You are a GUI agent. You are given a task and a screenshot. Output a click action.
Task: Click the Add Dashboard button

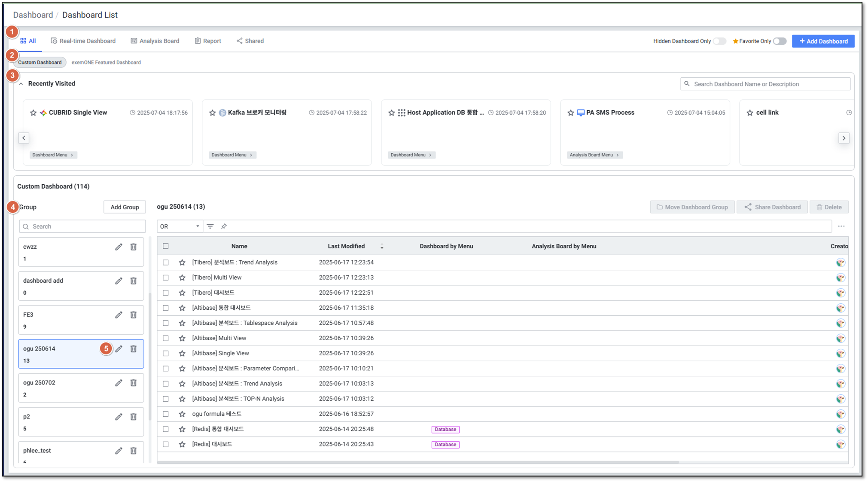823,41
